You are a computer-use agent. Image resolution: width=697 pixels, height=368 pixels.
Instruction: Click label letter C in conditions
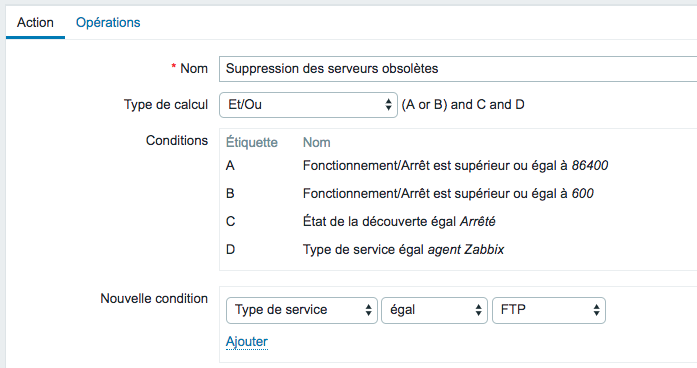coord(230,222)
